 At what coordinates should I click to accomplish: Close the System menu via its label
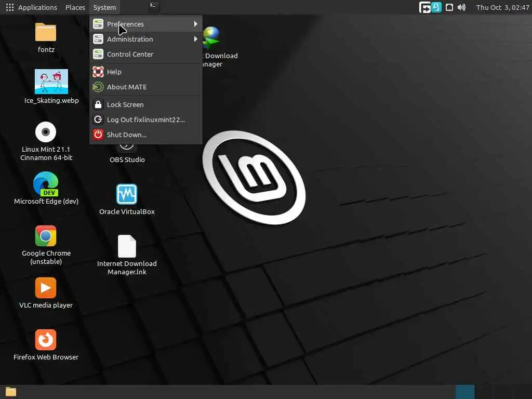pyautogui.click(x=104, y=7)
